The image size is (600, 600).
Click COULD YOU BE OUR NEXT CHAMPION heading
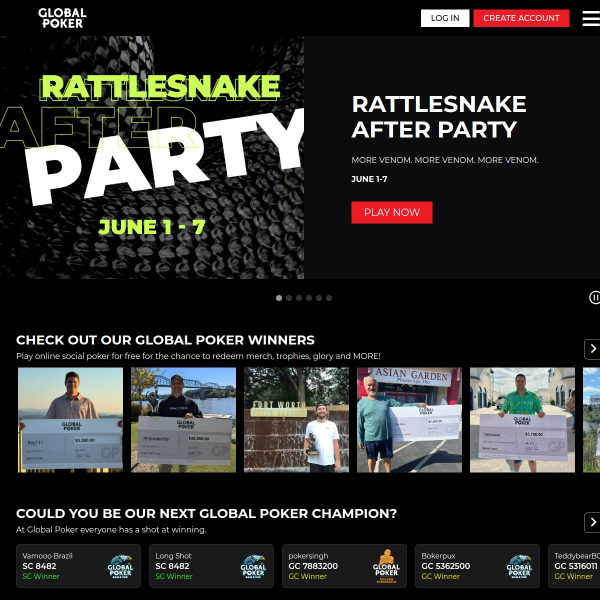pyautogui.click(x=207, y=513)
